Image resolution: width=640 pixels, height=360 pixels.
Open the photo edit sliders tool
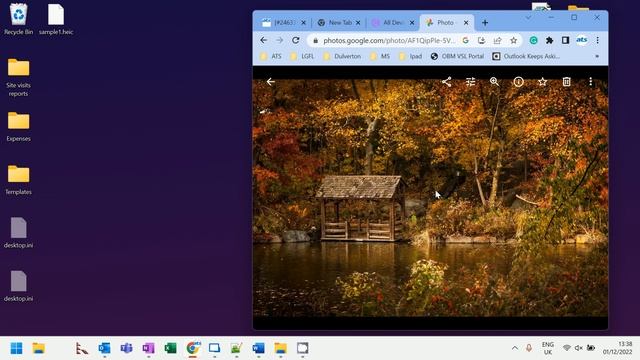tap(471, 82)
